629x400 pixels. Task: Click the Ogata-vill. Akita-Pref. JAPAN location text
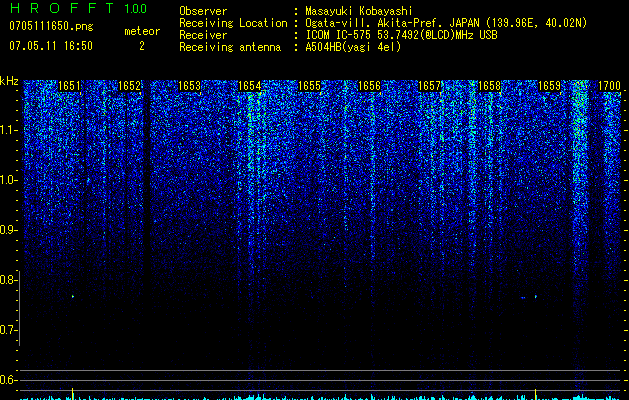446,23
